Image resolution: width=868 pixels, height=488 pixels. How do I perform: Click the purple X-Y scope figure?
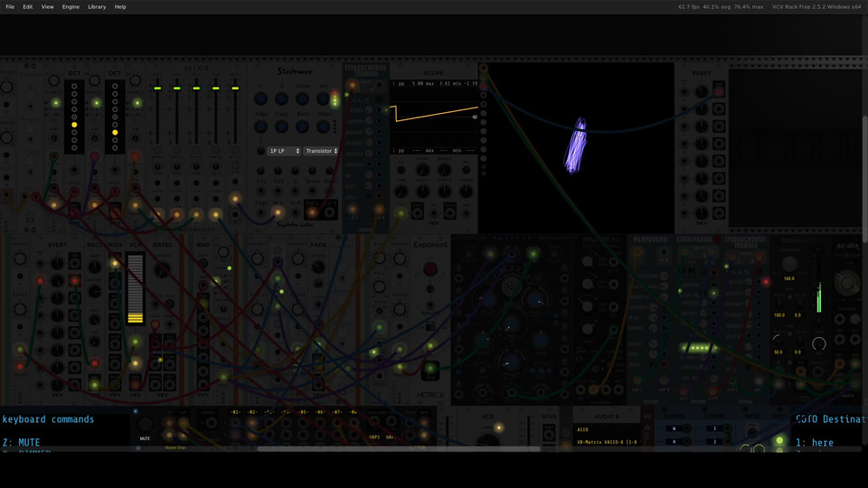click(576, 145)
